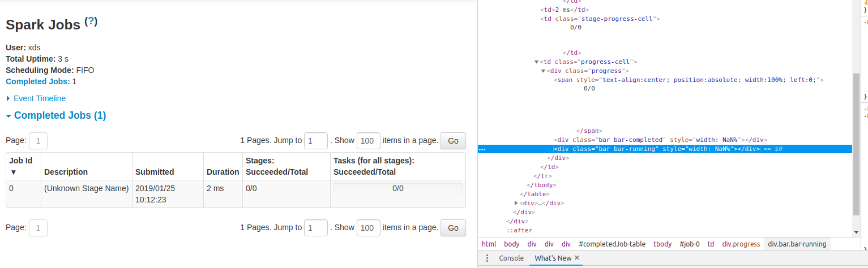Click the Stages 0/0 cell in job row
Screen dimensions: 868x268
[287, 194]
